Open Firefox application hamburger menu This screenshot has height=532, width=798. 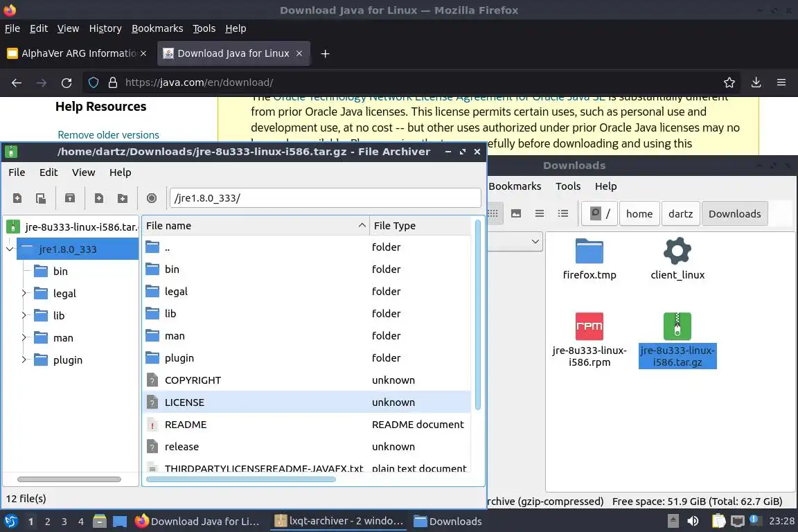click(781, 82)
